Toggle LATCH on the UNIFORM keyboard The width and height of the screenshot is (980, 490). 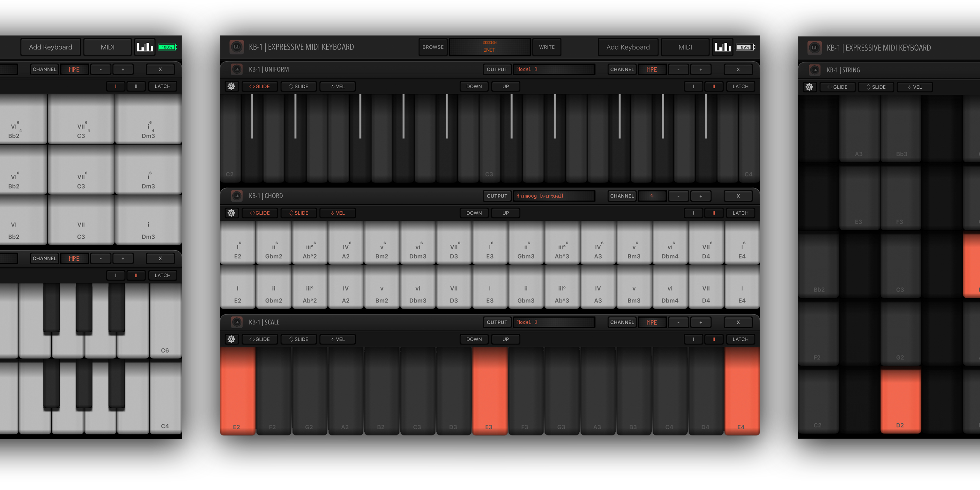[740, 86]
